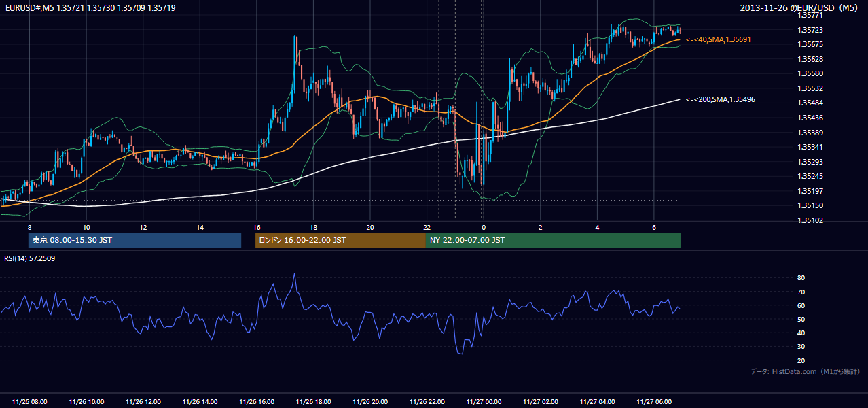868x408 pixels.
Task: Open the HistData.com data source credit
Action: (x=806, y=371)
